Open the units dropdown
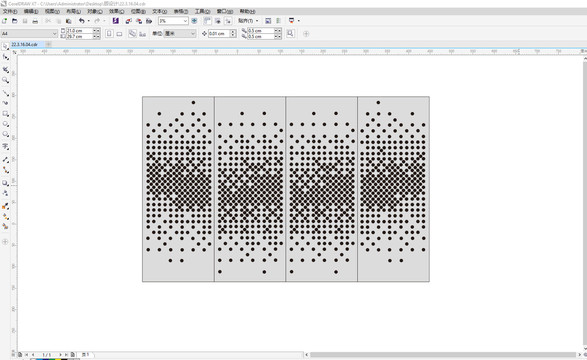Screen dimensions: 587x360 click(193, 34)
